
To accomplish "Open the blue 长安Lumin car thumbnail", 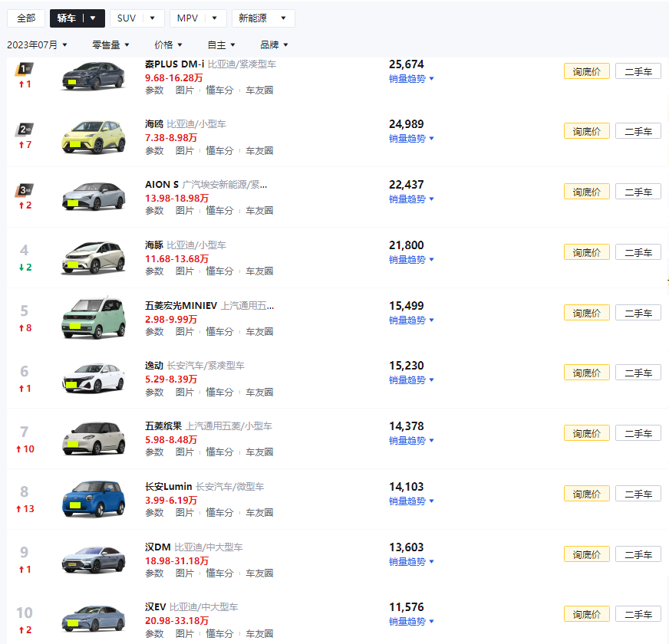I will [x=94, y=499].
